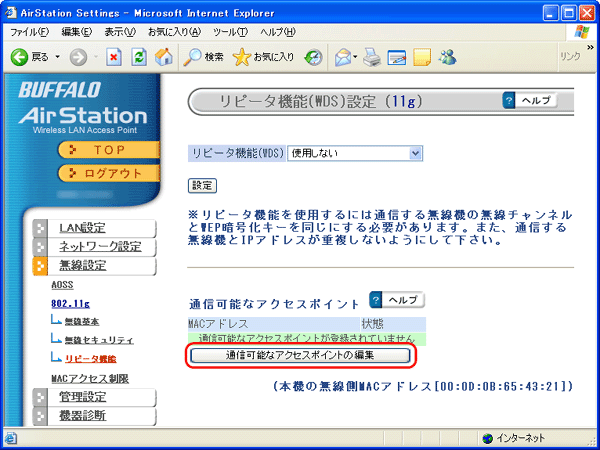Open ヘルプ next to 通信可能なアクセスポイント
Screen dimensions: 600x450
[397, 300]
